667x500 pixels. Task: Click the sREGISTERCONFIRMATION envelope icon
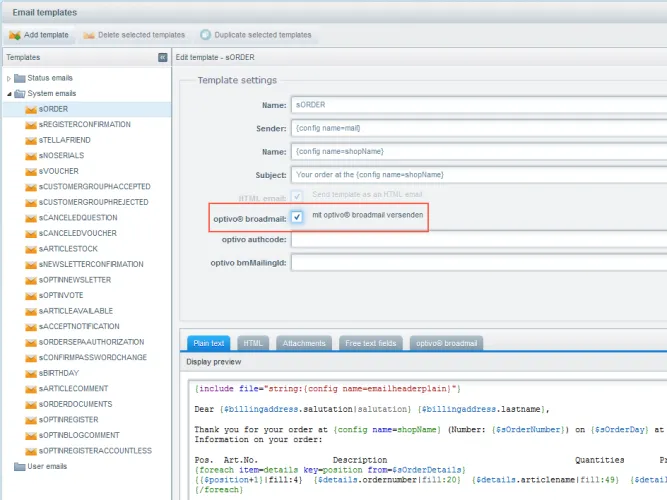pyautogui.click(x=31, y=125)
